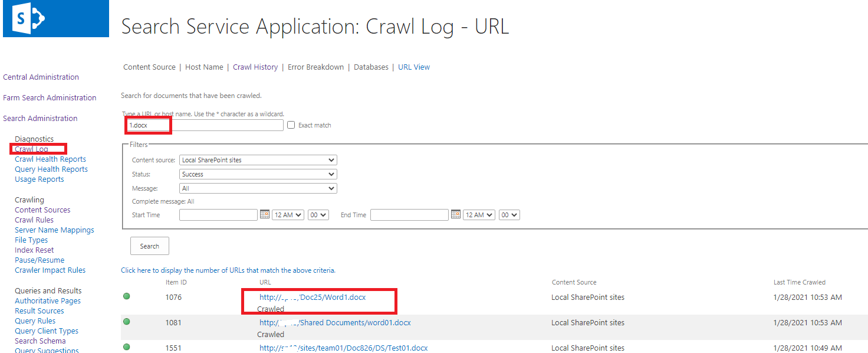The image size is (868, 353).
Task: Click the Last Time Crawled column header
Action: click(800, 282)
